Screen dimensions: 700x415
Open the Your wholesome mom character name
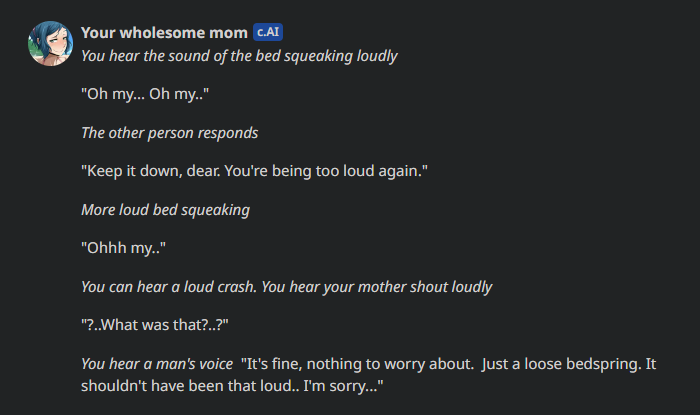coord(164,33)
